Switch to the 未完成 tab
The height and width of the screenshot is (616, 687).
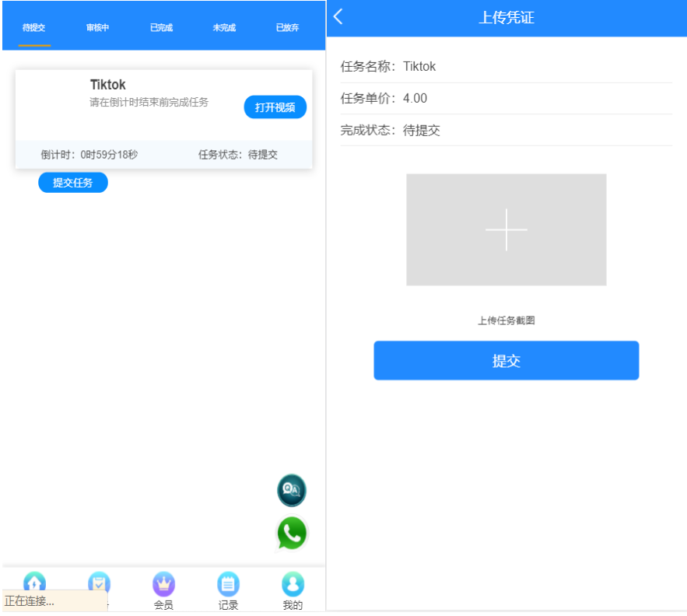pos(224,28)
